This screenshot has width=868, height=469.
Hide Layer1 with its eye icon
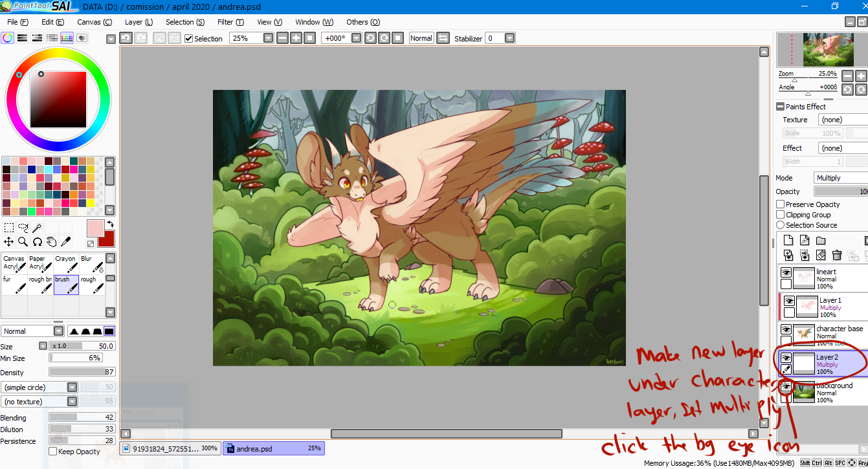click(x=789, y=301)
